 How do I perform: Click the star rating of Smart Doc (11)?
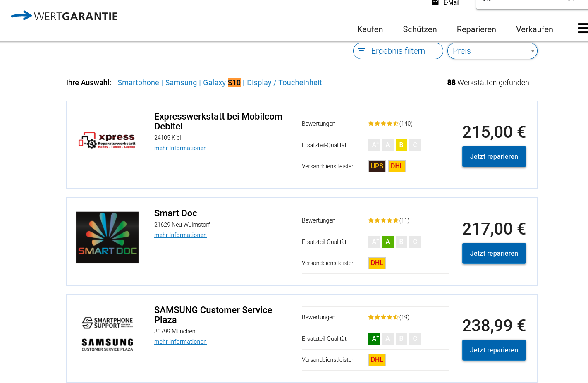[x=383, y=220]
